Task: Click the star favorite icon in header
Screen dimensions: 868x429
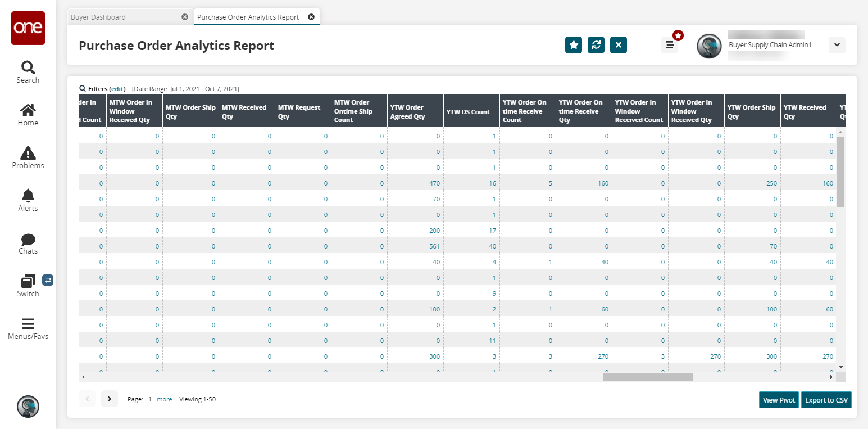Action: pyautogui.click(x=573, y=45)
